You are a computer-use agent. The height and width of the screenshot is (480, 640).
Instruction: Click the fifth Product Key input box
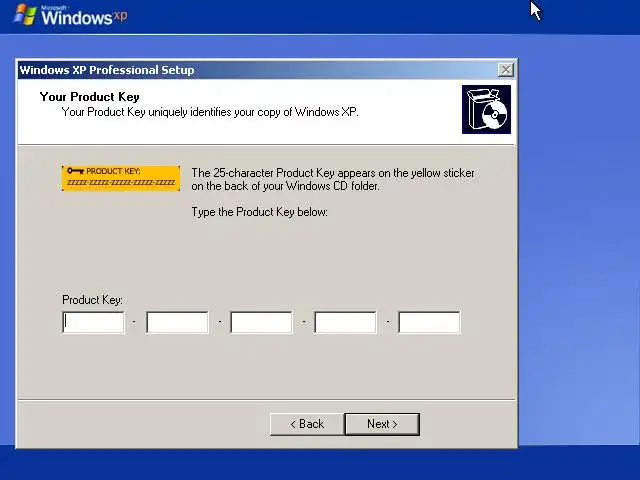429,322
